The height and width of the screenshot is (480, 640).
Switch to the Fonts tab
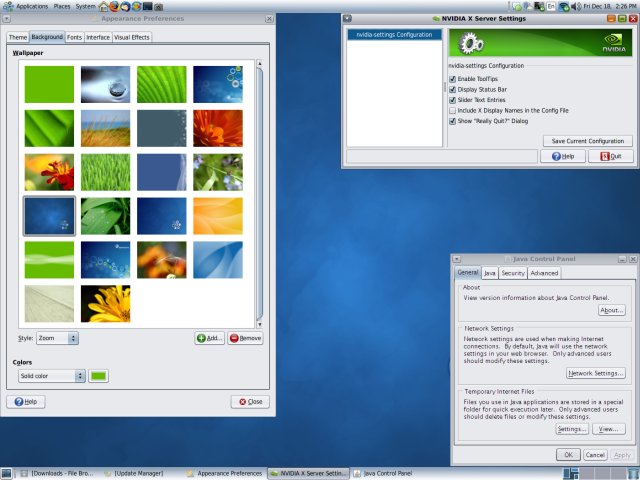[x=74, y=37]
